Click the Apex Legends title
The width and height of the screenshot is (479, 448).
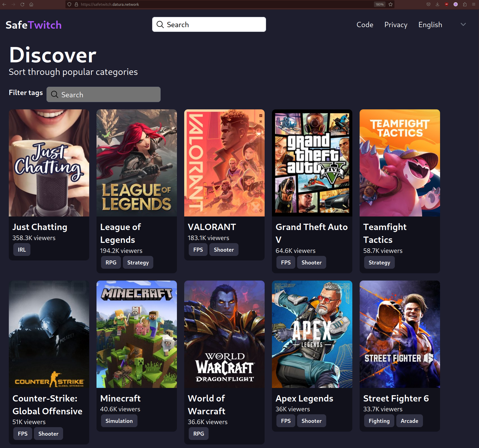(x=304, y=398)
